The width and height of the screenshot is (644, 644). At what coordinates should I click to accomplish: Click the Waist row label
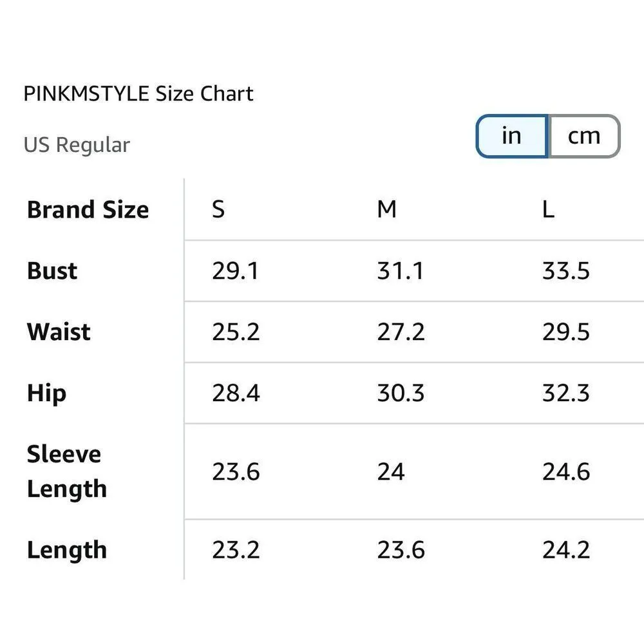coord(59,332)
